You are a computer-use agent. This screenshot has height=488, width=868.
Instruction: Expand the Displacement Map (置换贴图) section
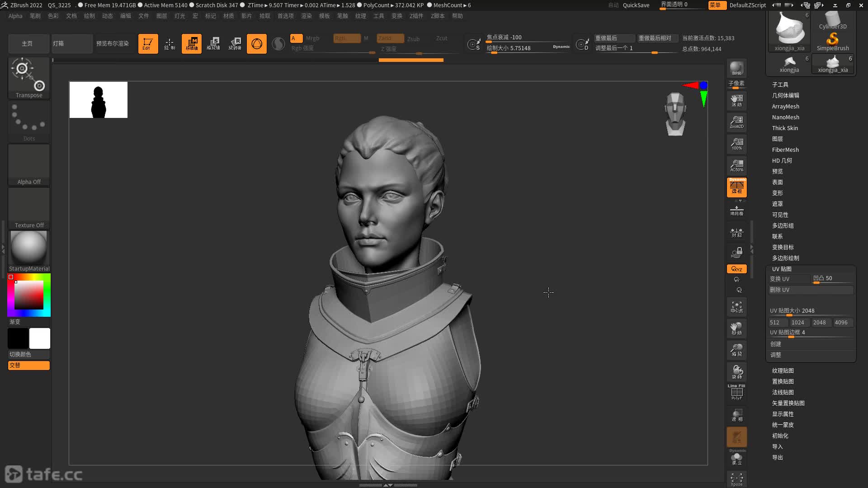coord(783,381)
